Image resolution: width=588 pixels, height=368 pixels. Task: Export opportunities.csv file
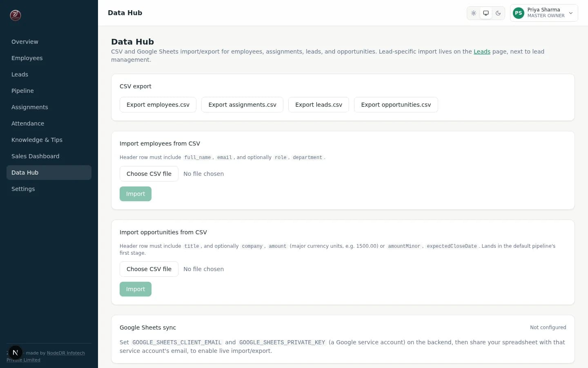tap(396, 105)
